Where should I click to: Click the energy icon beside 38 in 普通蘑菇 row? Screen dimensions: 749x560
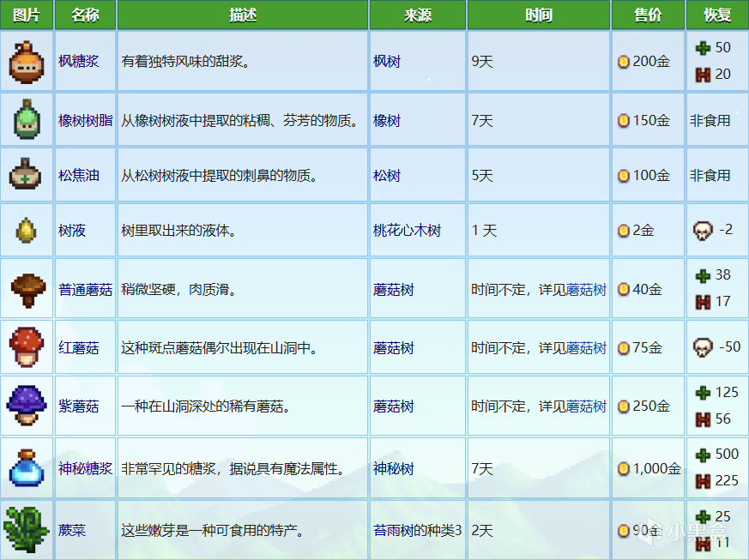point(703,275)
